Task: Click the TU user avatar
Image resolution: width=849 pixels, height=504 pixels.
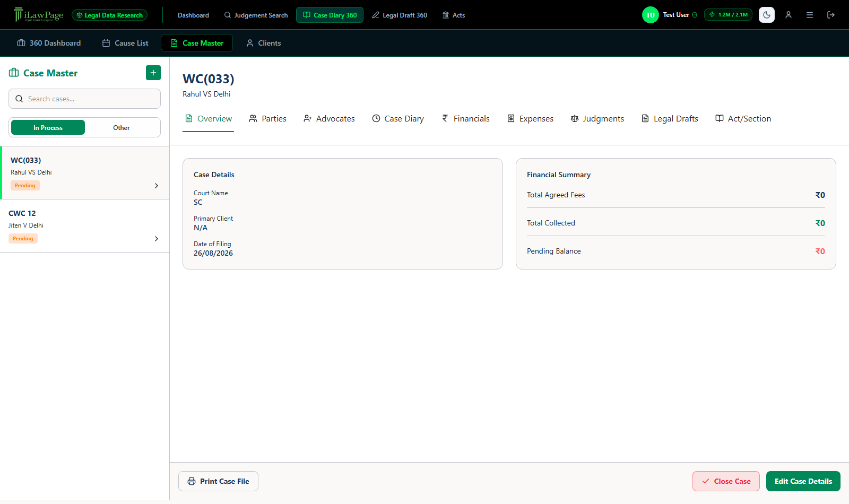Action: point(651,15)
